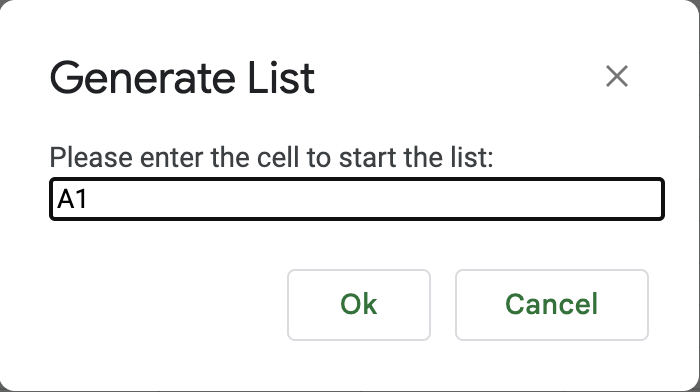
Task: Close the Generate List dialog with X
Action: pos(617,76)
